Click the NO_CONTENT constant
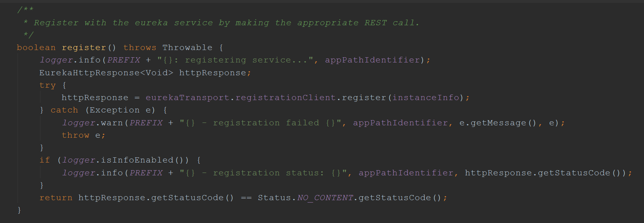 [325, 198]
